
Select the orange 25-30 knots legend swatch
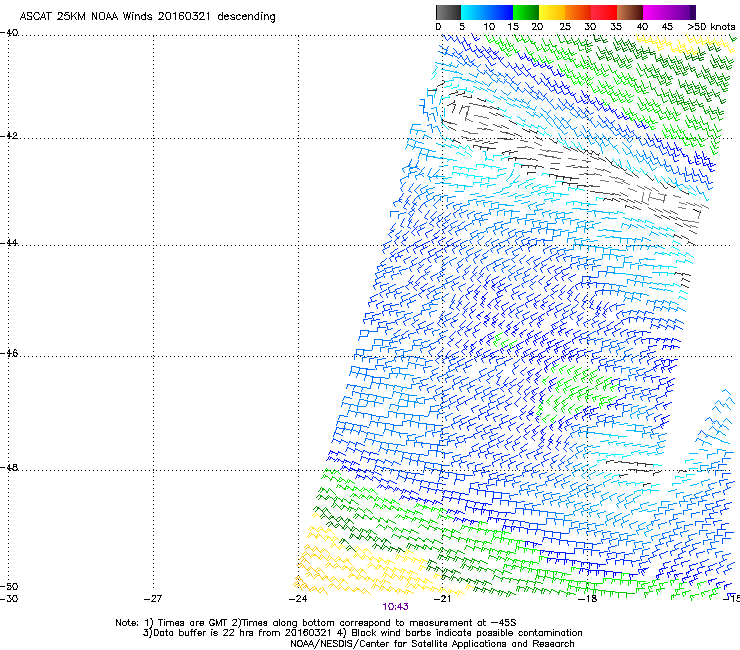578,12
